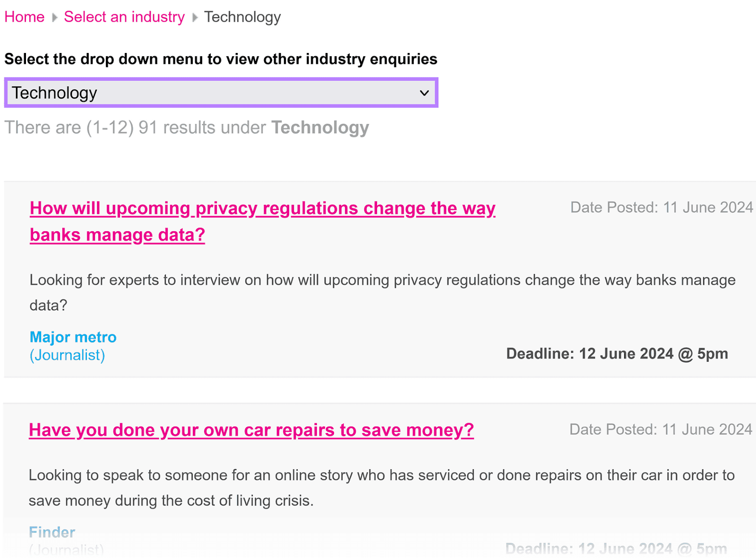This screenshot has height=558, width=756.
Task: Click the breadcrumb arrow after Home
Action: [55, 17]
